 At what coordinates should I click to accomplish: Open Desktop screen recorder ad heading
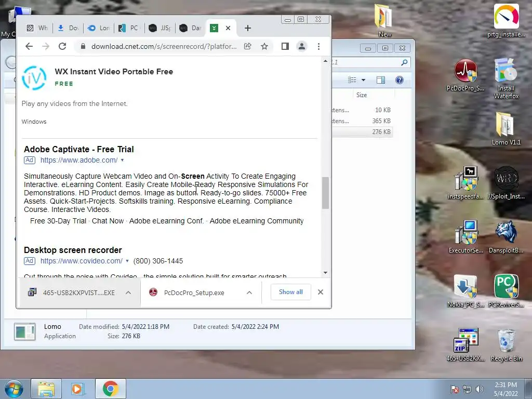[73, 250]
